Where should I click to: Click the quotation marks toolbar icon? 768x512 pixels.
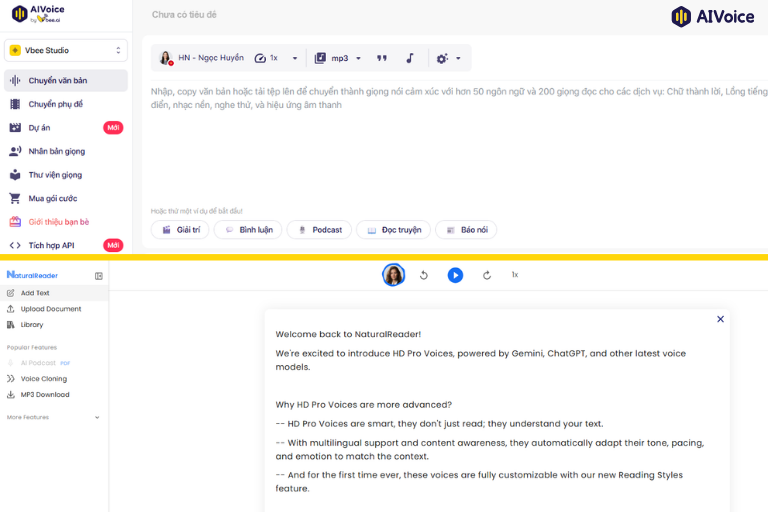pos(382,58)
